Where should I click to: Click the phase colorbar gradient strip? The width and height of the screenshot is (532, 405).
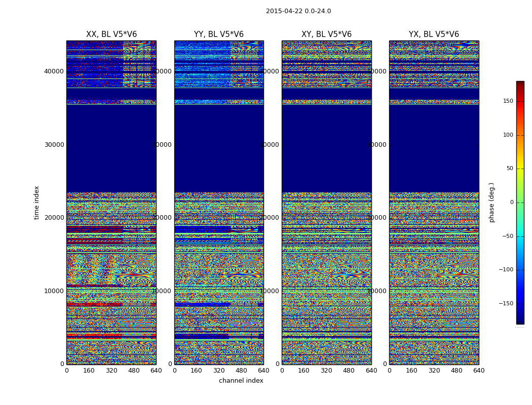tap(520, 202)
